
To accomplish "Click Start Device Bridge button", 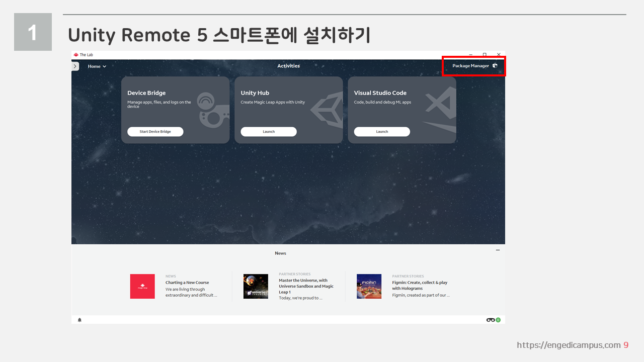I will [155, 132].
